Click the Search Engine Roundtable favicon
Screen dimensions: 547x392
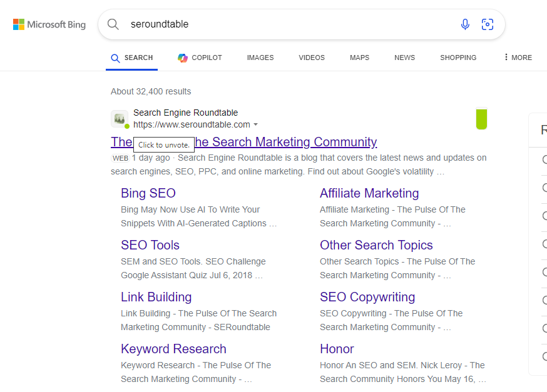119,119
